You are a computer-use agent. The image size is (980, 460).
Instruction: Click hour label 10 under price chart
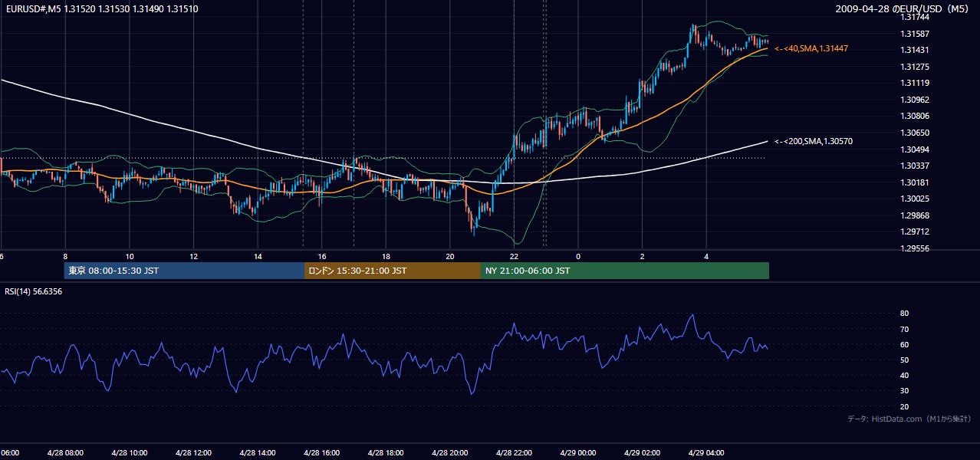tap(130, 257)
